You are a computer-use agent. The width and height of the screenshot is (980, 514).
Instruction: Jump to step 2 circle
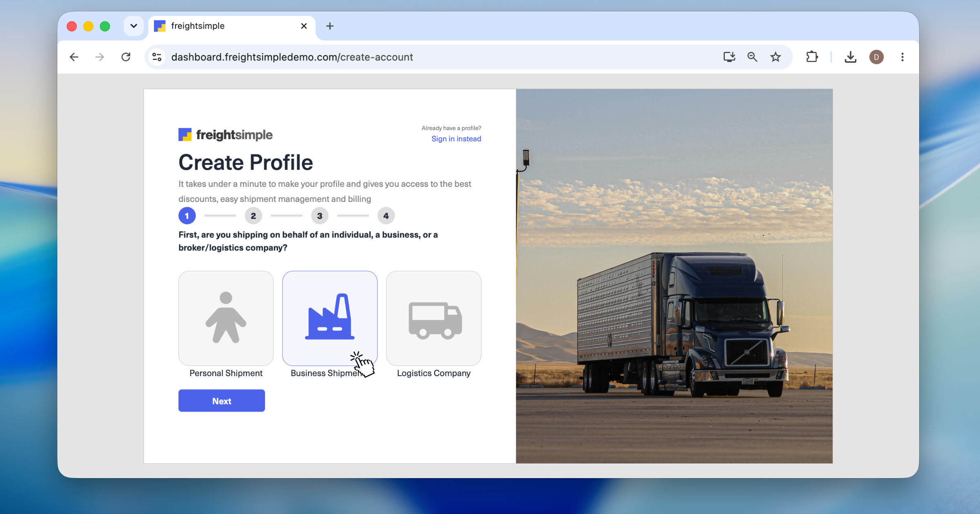point(253,216)
